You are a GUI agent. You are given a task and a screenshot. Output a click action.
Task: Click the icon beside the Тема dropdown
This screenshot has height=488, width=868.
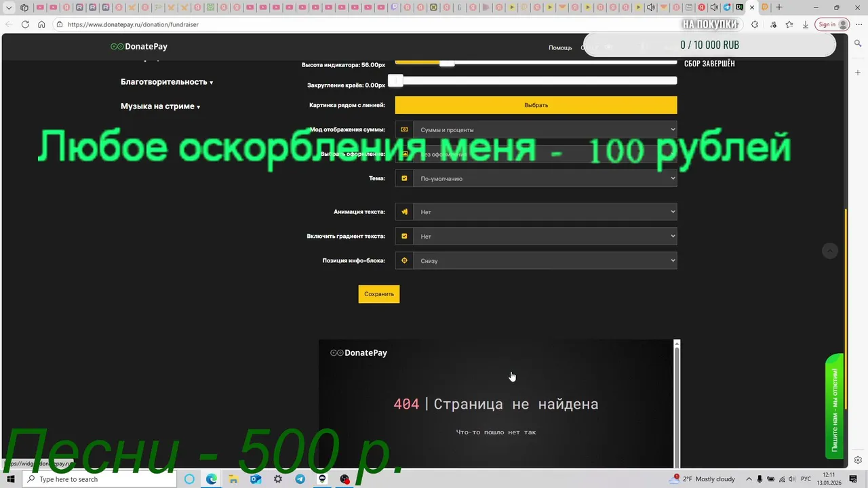click(404, 178)
